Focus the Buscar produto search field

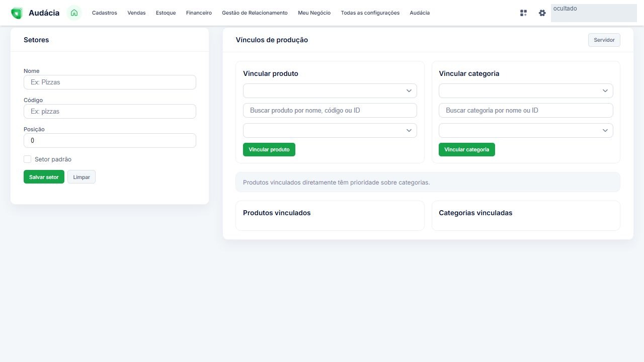(x=330, y=111)
